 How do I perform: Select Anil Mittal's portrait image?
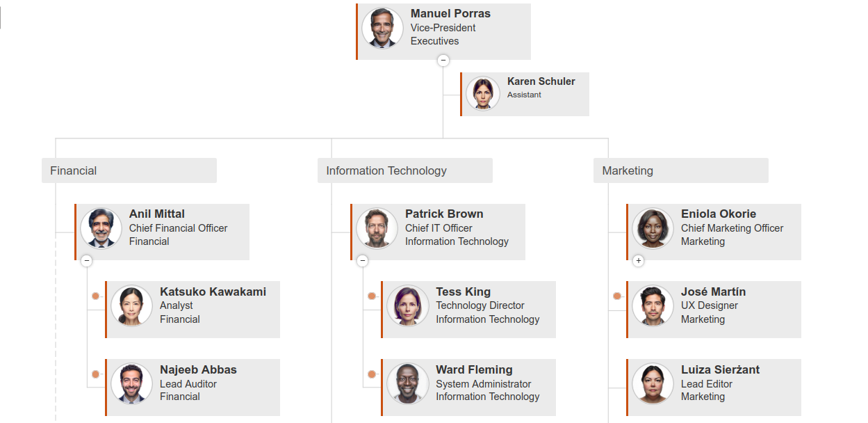[x=101, y=228]
